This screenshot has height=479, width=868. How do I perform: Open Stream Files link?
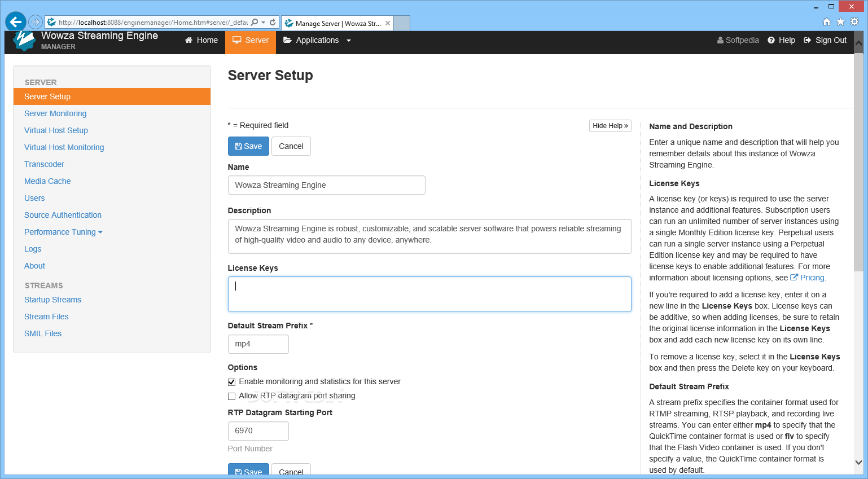coord(46,317)
